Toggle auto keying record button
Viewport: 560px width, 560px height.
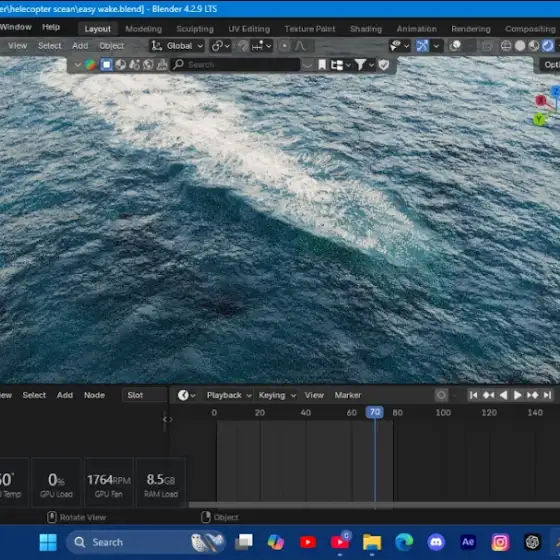(x=441, y=395)
